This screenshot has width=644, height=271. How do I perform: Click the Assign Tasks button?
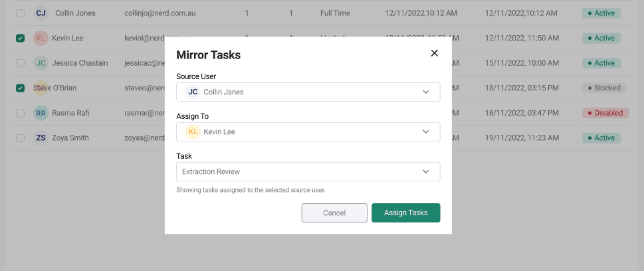click(x=406, y=213)
